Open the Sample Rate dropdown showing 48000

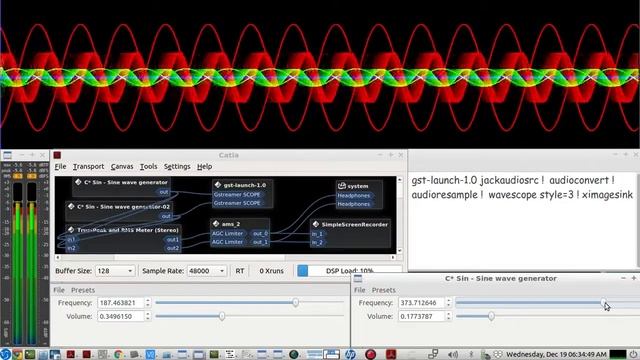click(207, 271)
